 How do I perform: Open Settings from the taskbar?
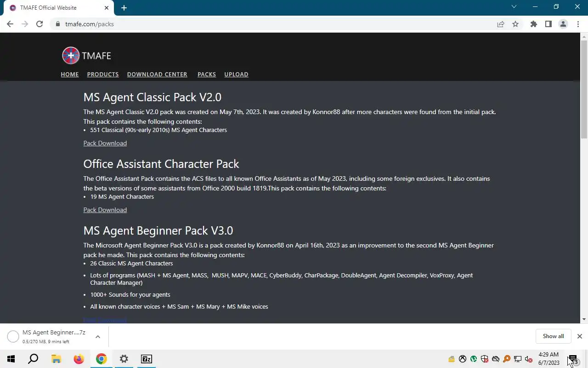[124, 359]
